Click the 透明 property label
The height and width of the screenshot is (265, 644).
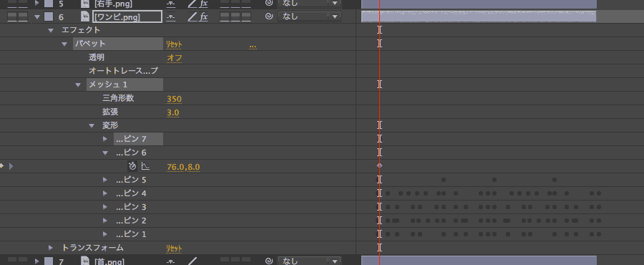click(x=97, y=57)
